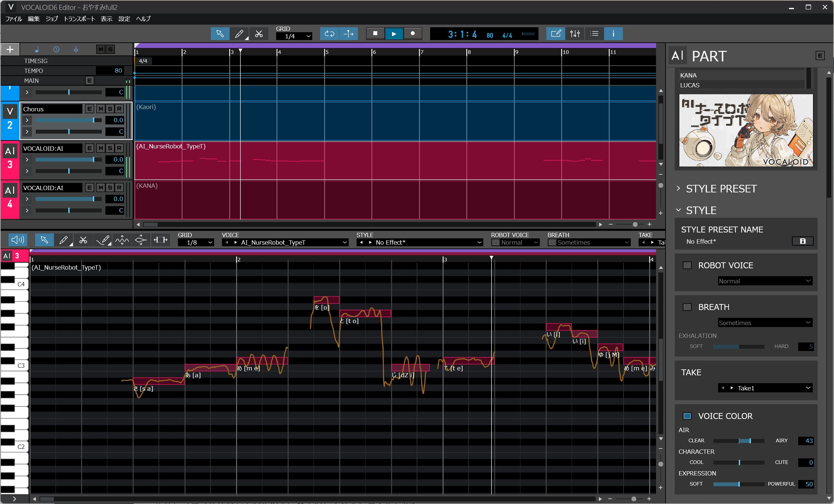834x504 pixels.
Task: Open the list view icon
Action: click(x=594, y=34)
